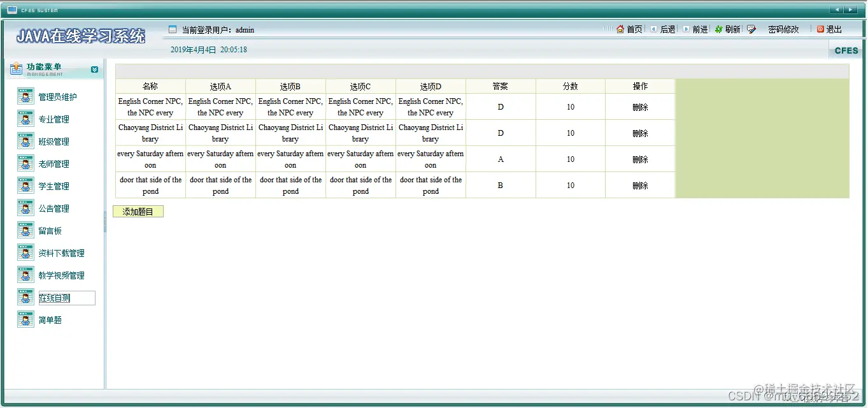Click the 选项C column header
The width and height of the screenshot is (868, 408).
click(x=360, y=86)
